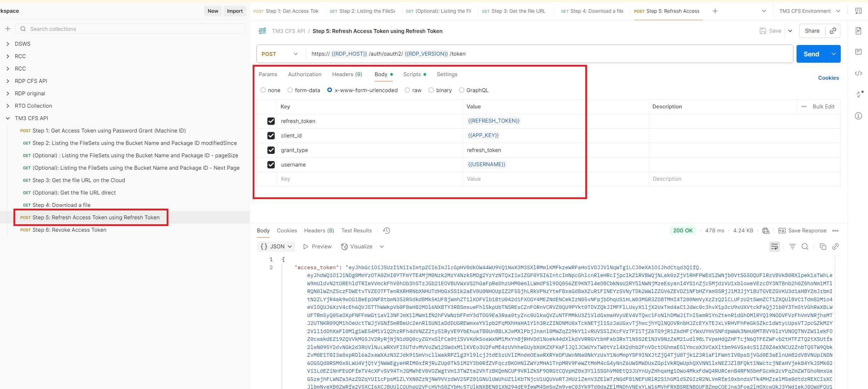Open the Cookies link
868x389 pixels.
tap(828, 78)
